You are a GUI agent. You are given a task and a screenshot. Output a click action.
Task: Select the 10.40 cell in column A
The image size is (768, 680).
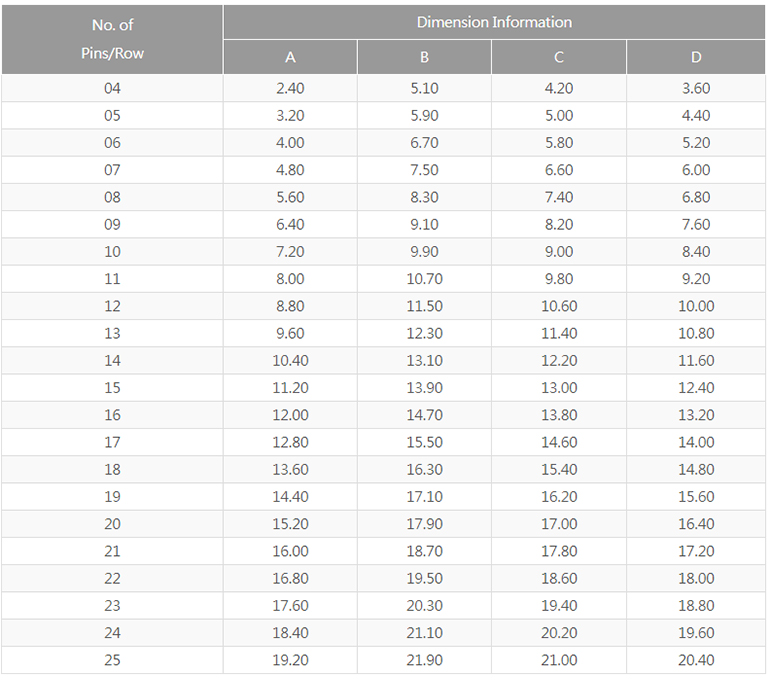click(290, 361)
